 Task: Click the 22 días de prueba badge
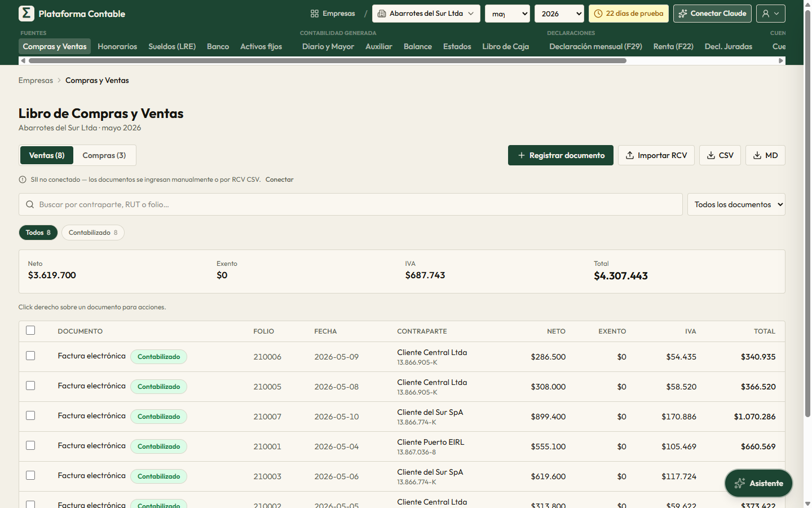629,14
